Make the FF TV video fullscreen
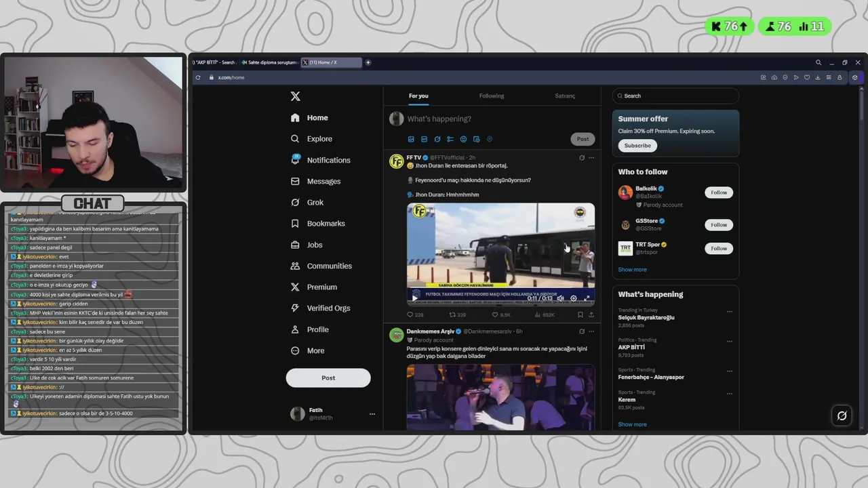Image resolution: width=868 pixels, height=488 pixels. pyautogui.click(x=587, y=298)
